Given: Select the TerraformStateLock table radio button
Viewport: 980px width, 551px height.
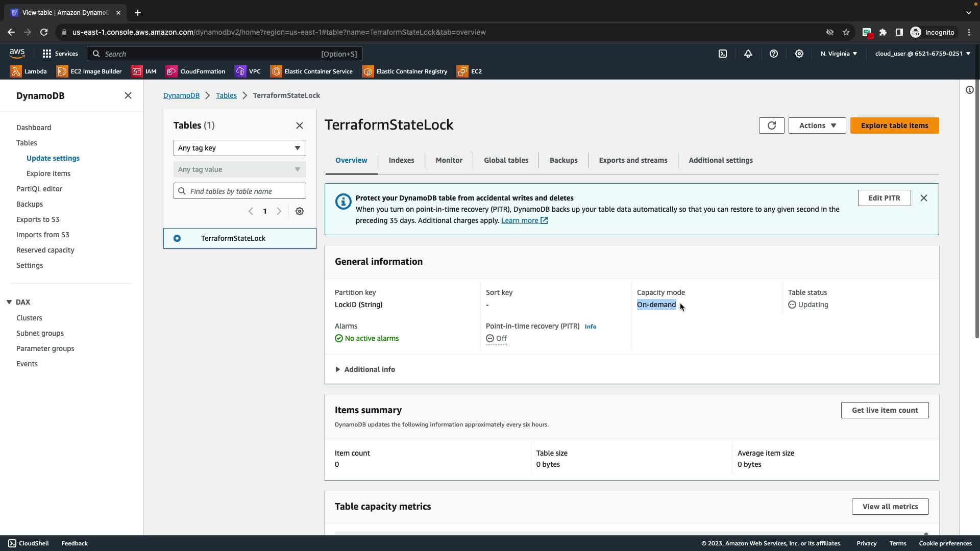Looking at the screenshot, I should pos(177,238).
